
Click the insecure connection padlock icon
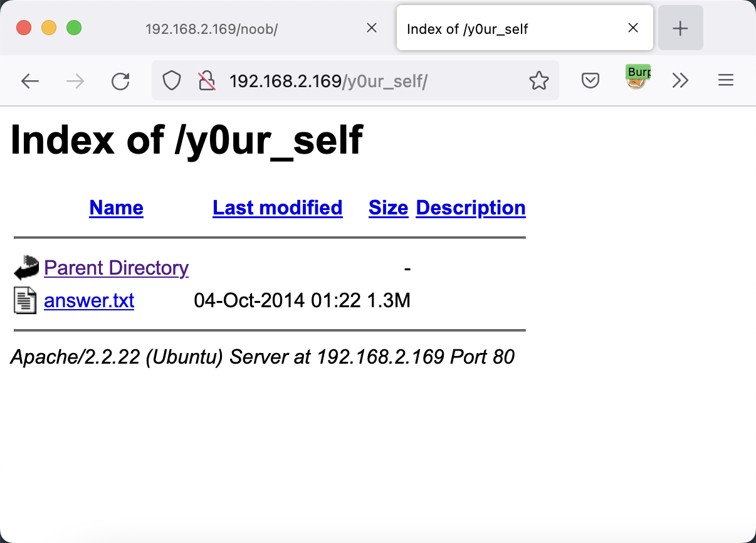click(x=206, y=81)
